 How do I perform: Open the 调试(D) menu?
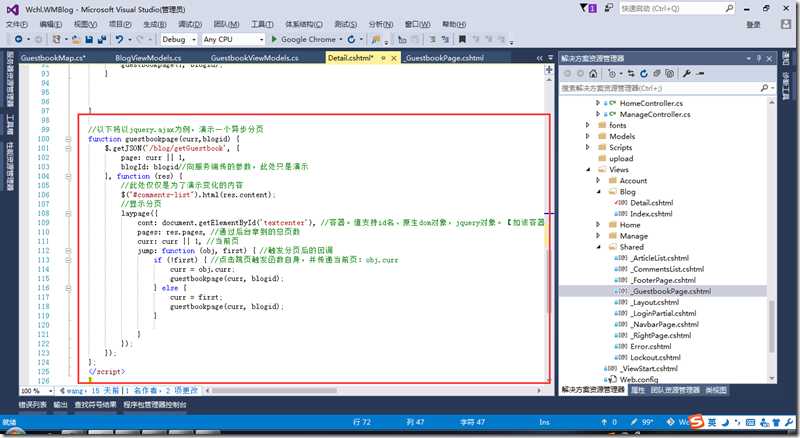pyautogui.click(x=190, y=24)
